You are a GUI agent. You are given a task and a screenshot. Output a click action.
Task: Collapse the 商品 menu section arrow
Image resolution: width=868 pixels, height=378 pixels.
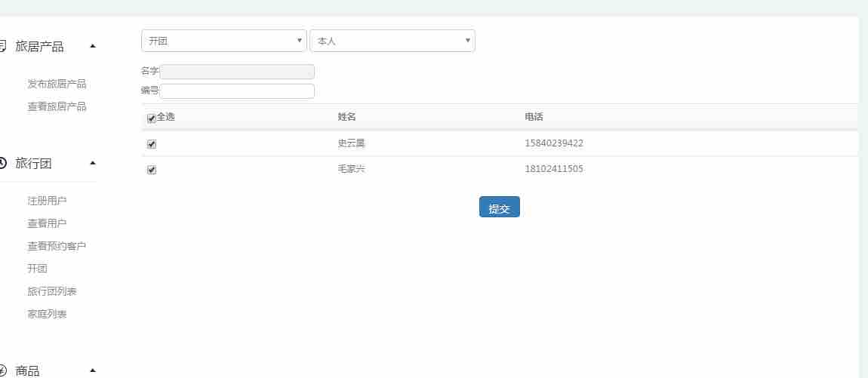click(93, 370)
